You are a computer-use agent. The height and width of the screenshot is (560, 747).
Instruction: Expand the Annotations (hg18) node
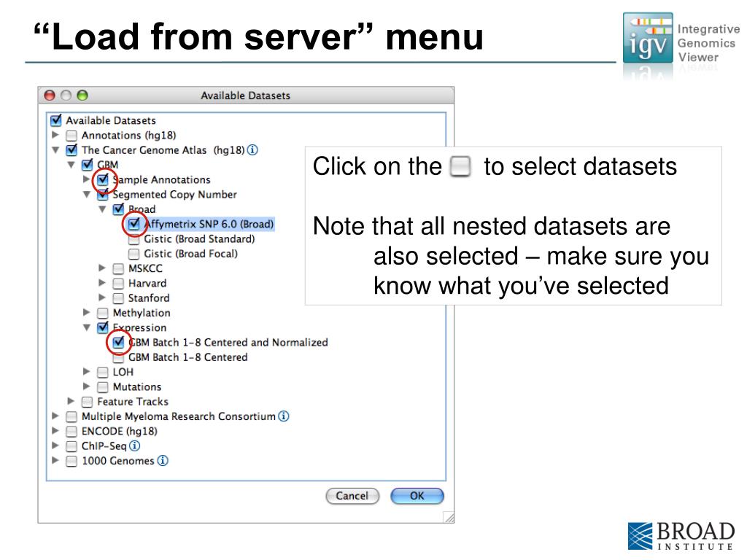click(55, 135)
